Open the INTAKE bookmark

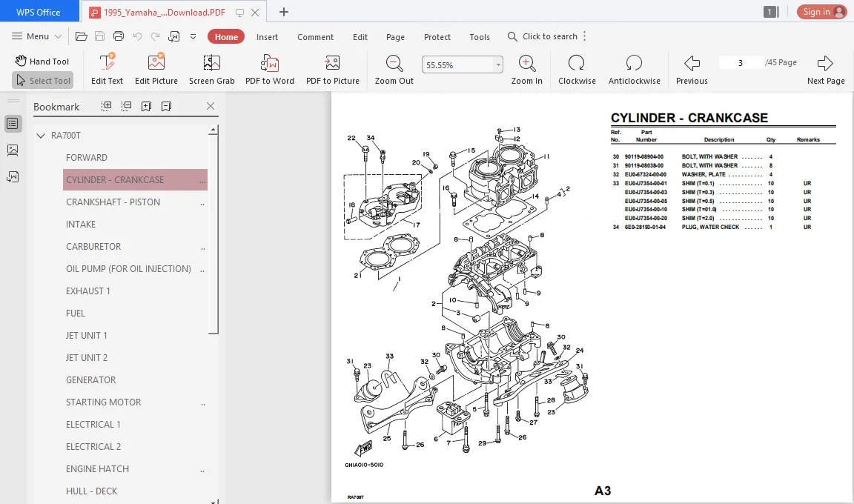click(x=81, y=225)
